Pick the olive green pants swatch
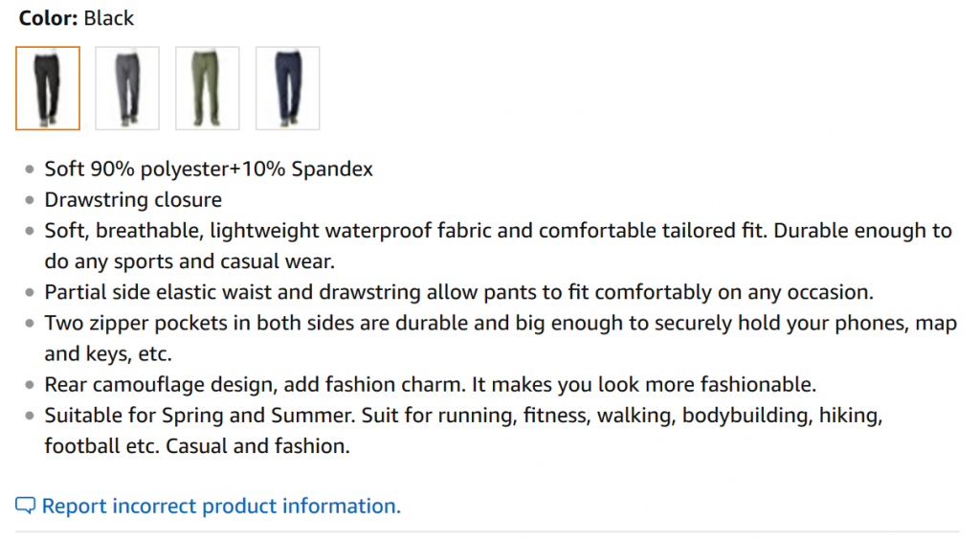The width and height of the screenshot is (980, 543). pos(208,88)
